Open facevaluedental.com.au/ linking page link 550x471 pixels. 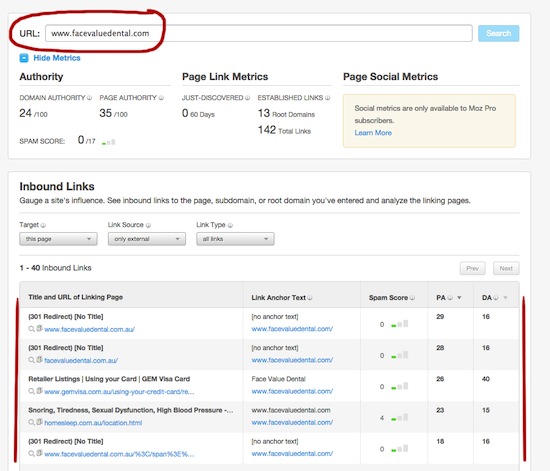point(81,361)
